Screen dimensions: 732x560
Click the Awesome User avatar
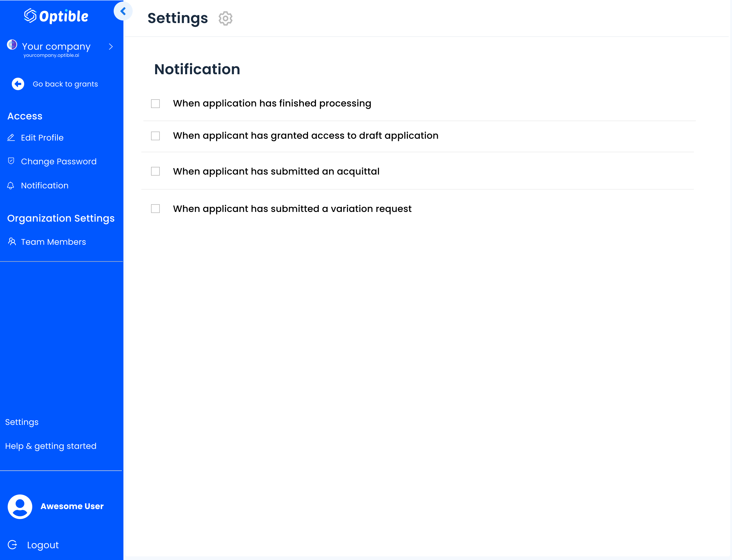[20, 506]
